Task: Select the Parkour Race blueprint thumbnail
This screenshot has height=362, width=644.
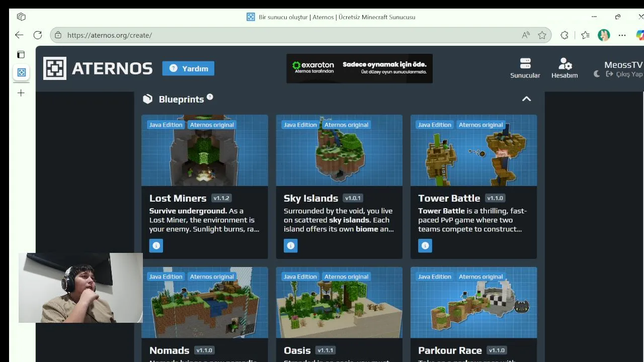Action: pyautogui.click(x=473, y=303)
